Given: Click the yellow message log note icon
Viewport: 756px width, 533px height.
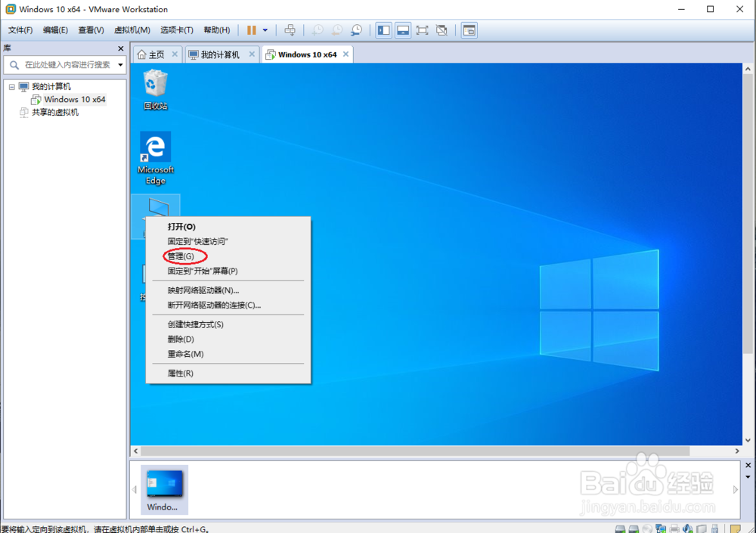Looking at the screenshot, I should click(x=736, y=528).
